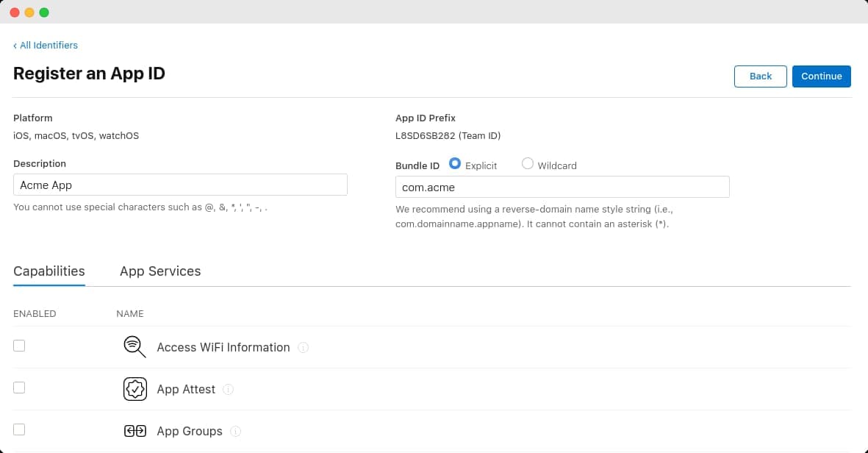The width and height of the screenshot is (868, 453).
Task: Switch to the Capabilities tab
Action: (49, 271)
